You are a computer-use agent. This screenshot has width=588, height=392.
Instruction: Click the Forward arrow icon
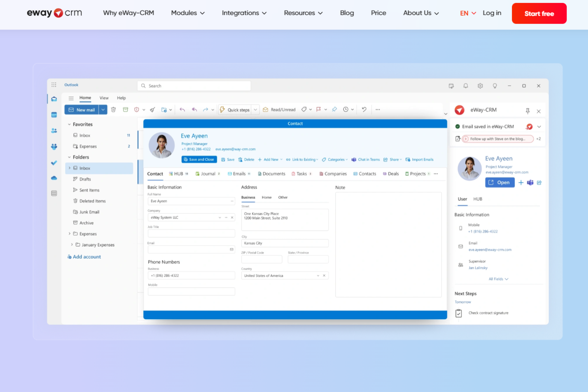[205, 110]
